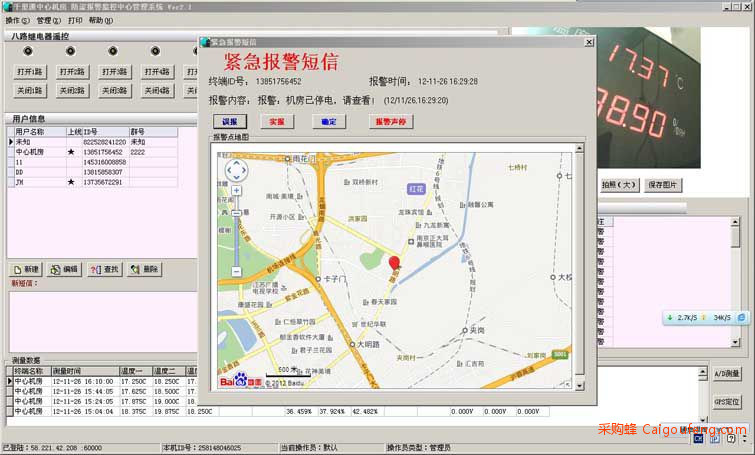Click 打开3路 relay button
The width and height of the screenshot is (755, 455).
(x=115, y=72)
